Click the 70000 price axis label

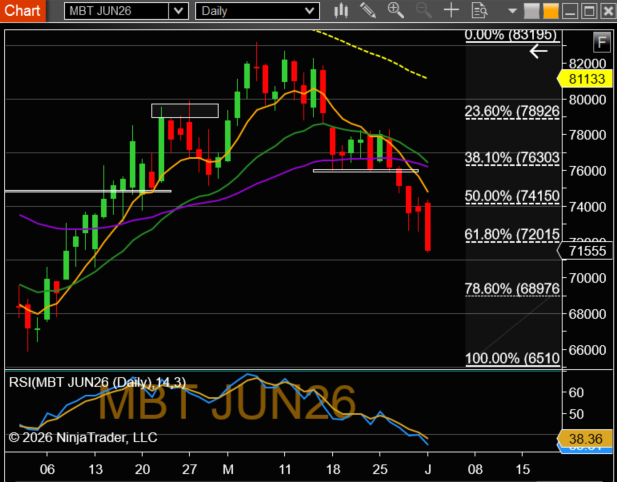pyautogui.click(x=587, y=278)
